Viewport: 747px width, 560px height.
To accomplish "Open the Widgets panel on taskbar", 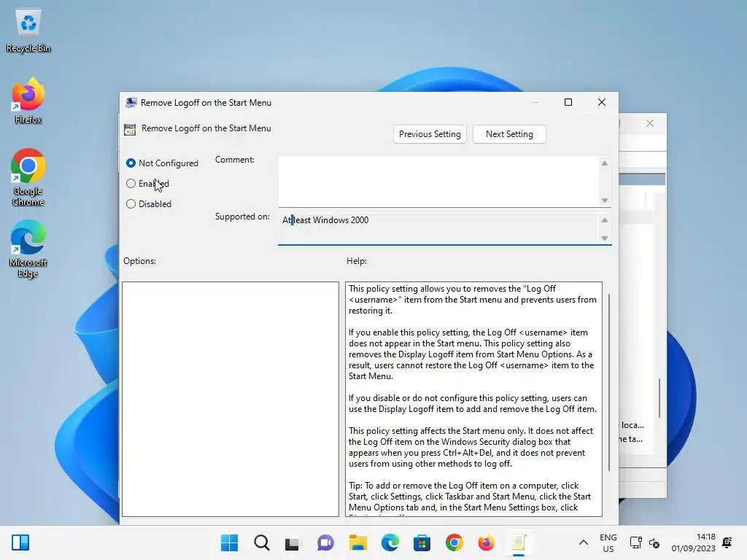I will [x=20, y=542].
